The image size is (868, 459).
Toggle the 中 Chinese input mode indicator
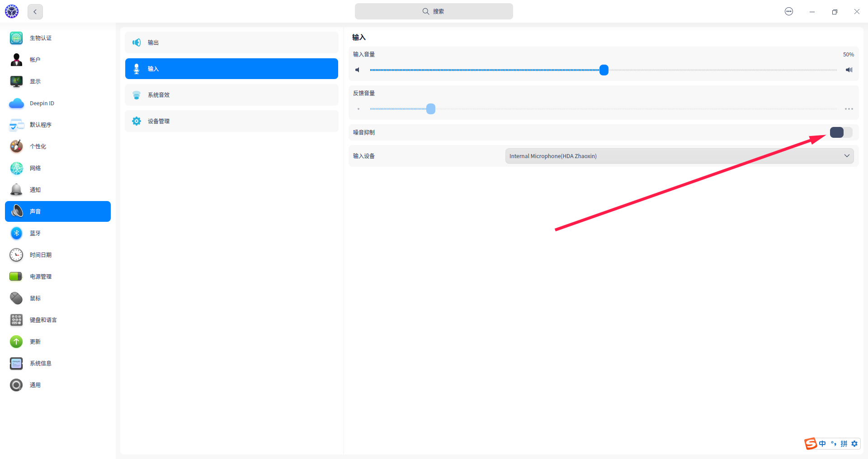coord(822,444)
